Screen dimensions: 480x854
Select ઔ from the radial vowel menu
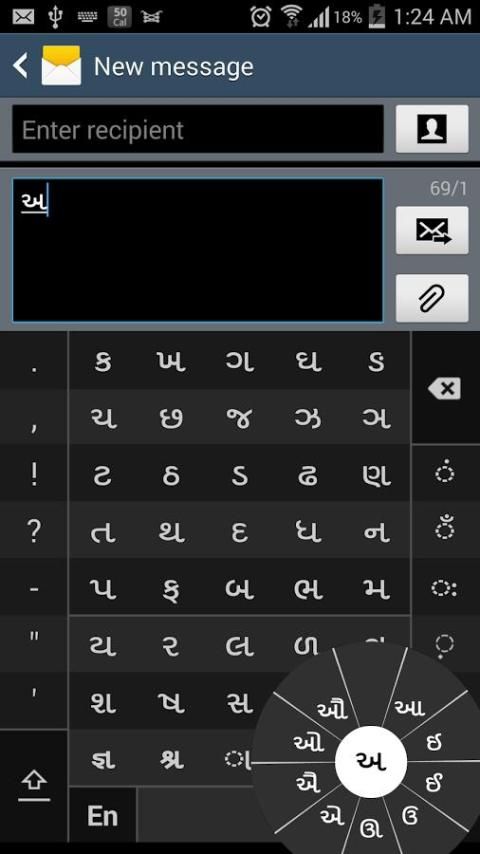[x=332, y=709]
